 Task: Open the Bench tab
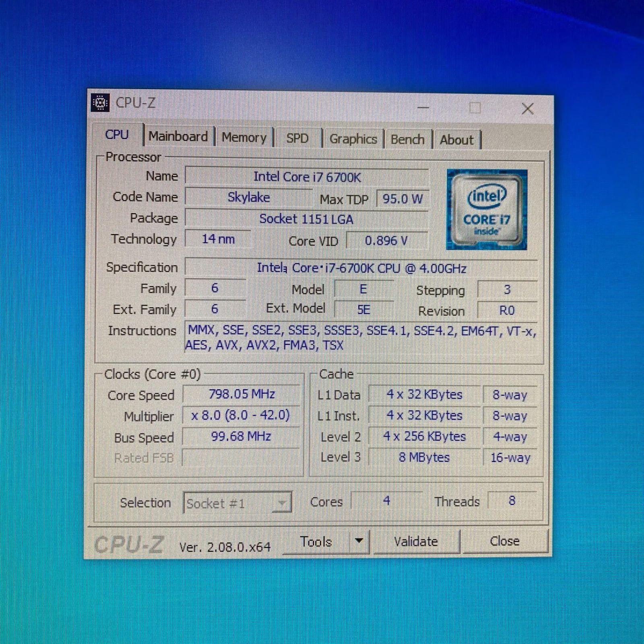[x=407, y=140]
